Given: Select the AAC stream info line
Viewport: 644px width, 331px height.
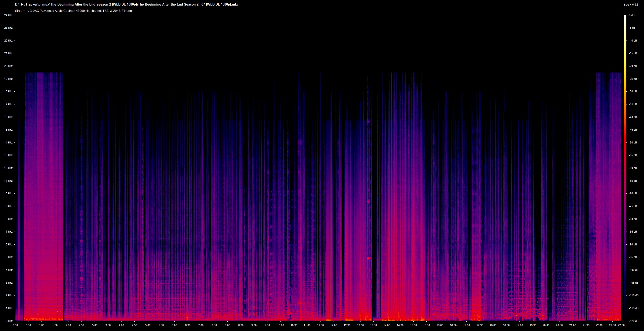Looking at the screenshot, I should [73, 11].
